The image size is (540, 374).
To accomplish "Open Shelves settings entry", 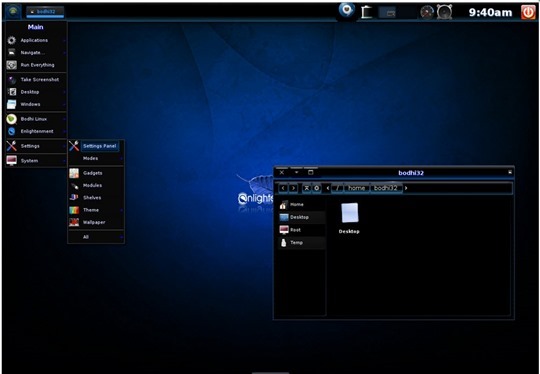I will [96, 198].
